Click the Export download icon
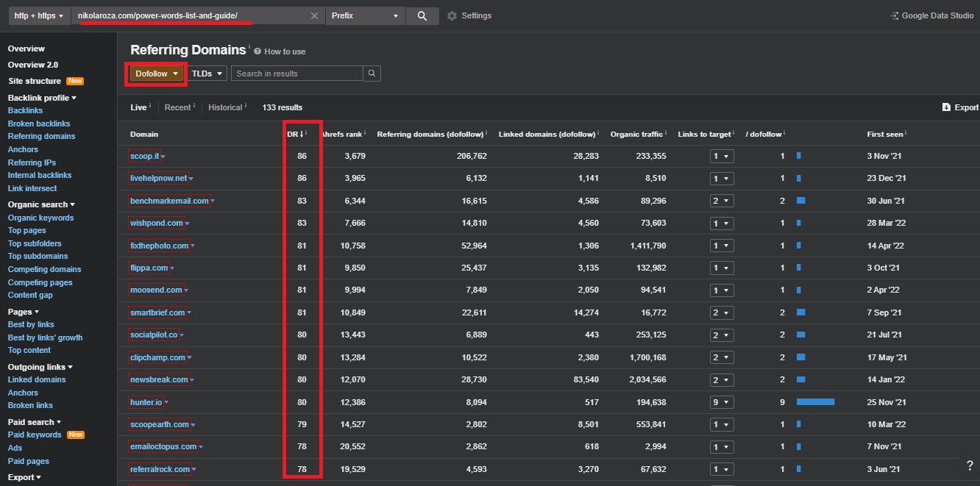 pyautogui.click(x=946, y=107)
